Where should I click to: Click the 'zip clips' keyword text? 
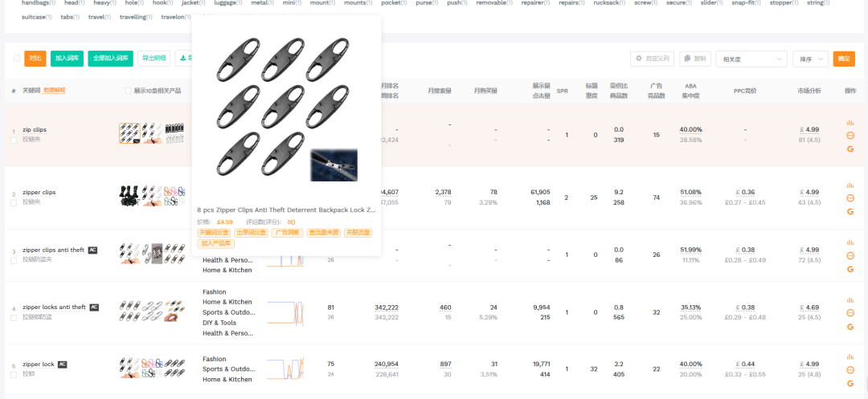(35, 129)
